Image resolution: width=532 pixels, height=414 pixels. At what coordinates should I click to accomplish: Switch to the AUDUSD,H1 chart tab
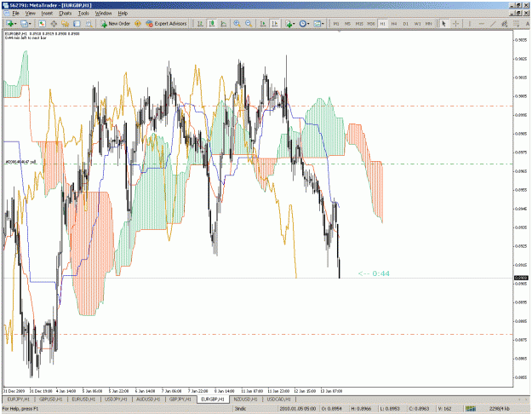coord(148,399)
